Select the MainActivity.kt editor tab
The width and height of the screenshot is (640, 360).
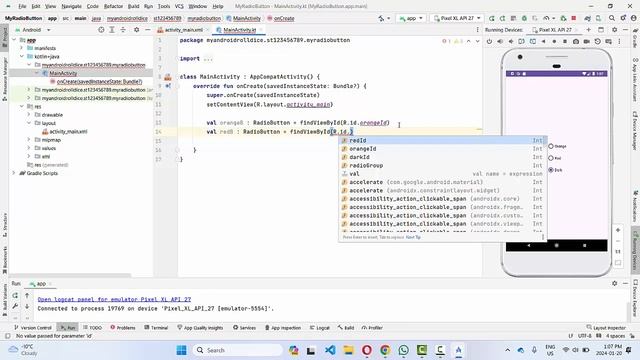pos(239,30)
